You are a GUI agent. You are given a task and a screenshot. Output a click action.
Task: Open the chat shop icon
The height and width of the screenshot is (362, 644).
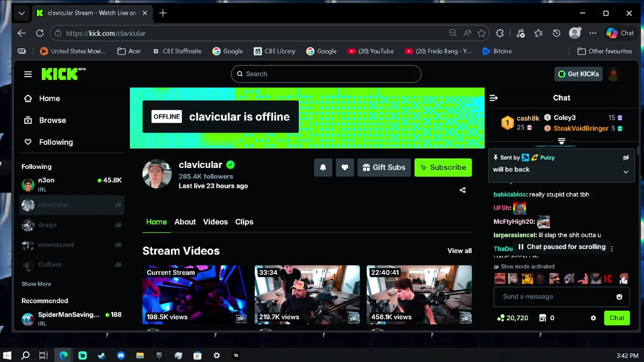pyautogui.click(x=542, y=318)
